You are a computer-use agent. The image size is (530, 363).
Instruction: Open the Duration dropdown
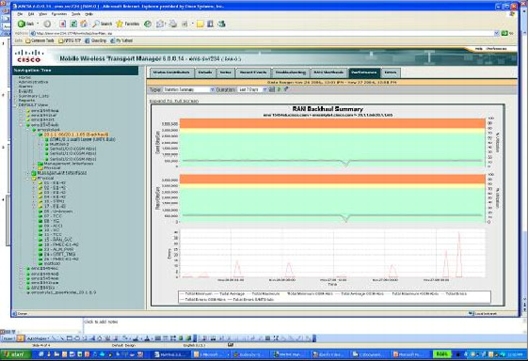(x=252, y=90)
